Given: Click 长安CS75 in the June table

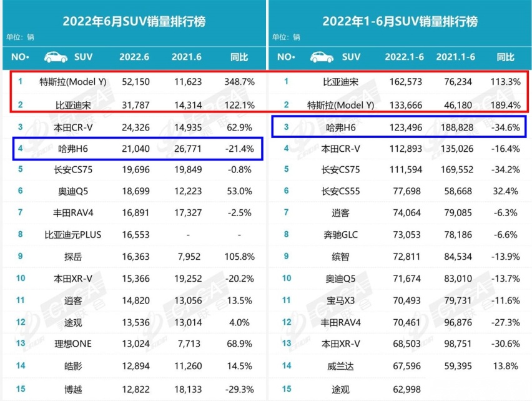Looking at the screenshot, I should tap(73, 169).
